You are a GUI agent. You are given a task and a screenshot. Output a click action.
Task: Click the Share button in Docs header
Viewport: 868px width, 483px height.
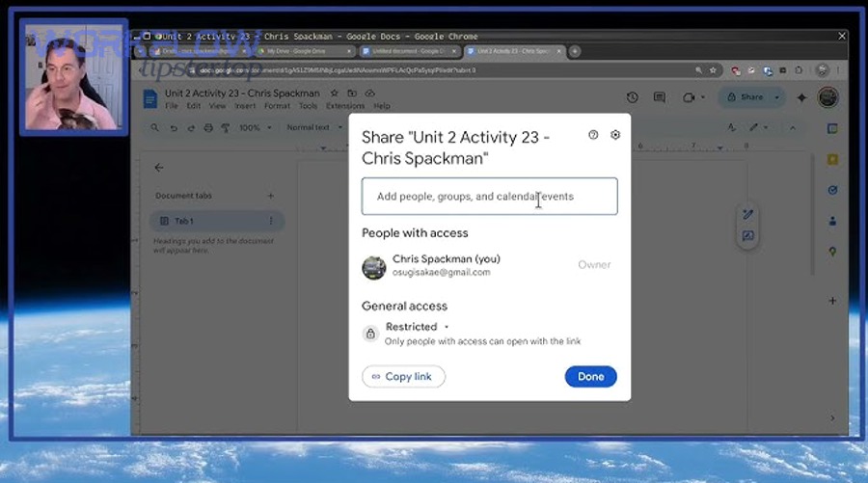(x=746, y=97)
